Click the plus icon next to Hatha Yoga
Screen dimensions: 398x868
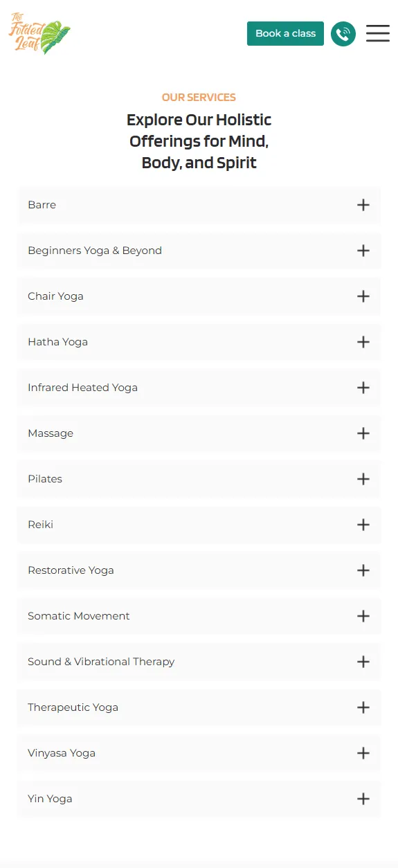tap(363, 342)
